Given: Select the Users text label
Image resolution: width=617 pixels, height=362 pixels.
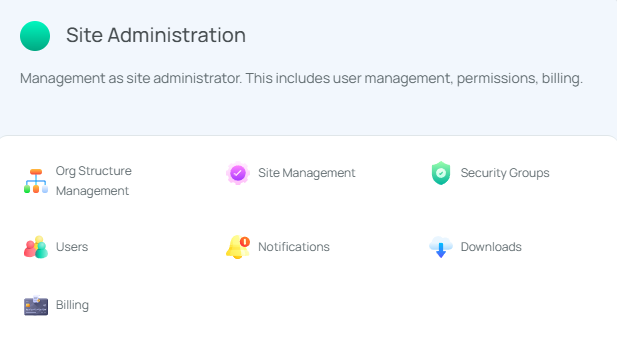Looking at the screenshot, I should click(x=72, y=247).
